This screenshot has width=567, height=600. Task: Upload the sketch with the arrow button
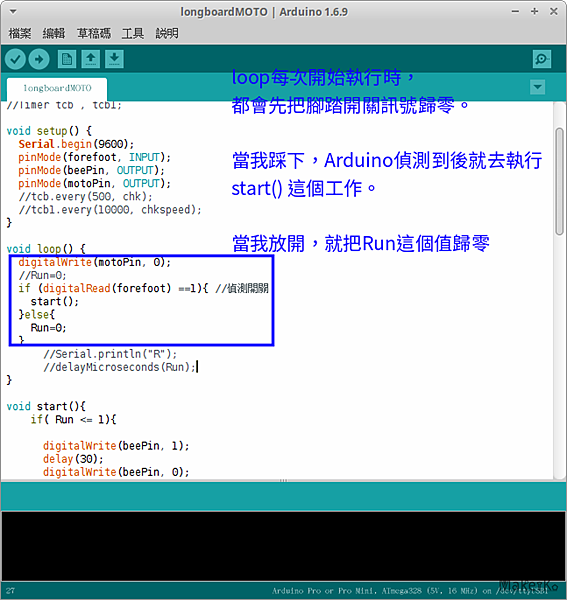pyautogui.click(x=39, y=59)
